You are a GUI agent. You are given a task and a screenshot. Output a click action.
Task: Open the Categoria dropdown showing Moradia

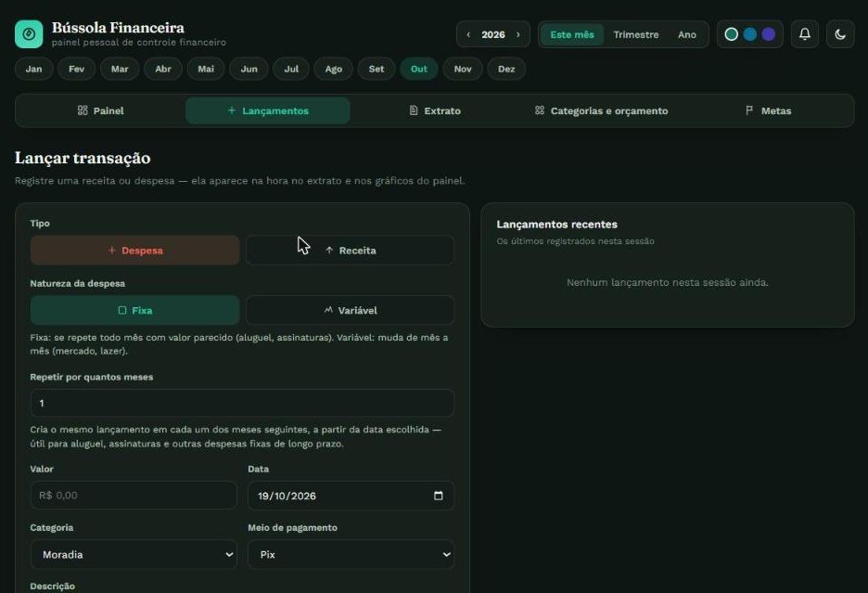[x=134, y=554]
